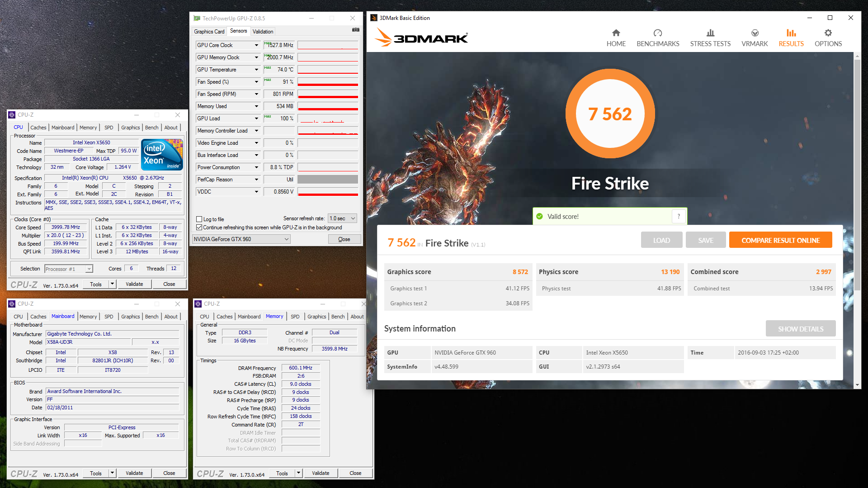Click the Physics score 13 190 value

(x=670, y=272)
